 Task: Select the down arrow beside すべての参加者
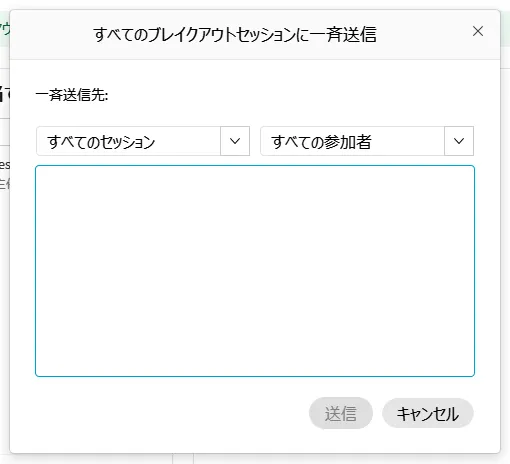pos(459,141)
